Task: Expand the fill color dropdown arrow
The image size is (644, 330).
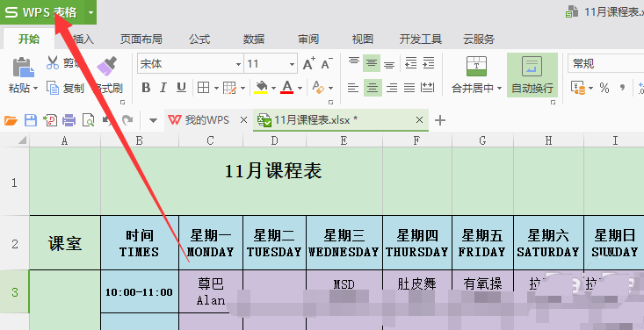Action: click(x=273, y=88)
